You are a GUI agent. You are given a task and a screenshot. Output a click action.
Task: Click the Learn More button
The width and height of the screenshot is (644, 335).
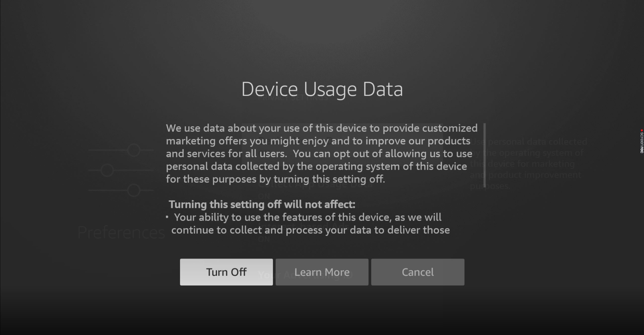[322, 272]
